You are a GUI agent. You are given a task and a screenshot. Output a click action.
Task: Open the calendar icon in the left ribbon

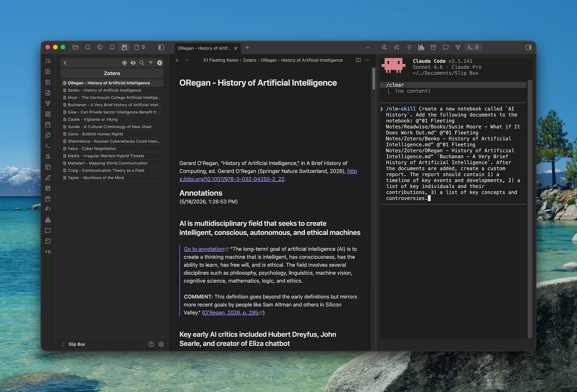coord(48,124)
